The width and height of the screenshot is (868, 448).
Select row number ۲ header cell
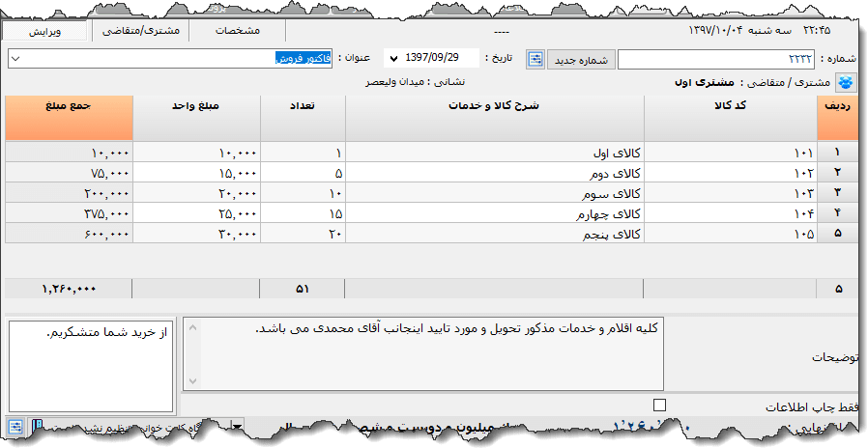[838, 173]
